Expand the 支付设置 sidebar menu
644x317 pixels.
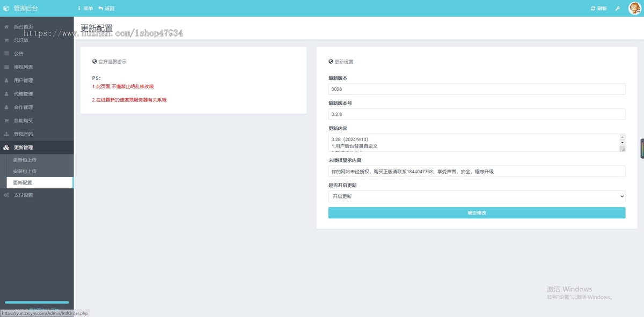point(24,195)
